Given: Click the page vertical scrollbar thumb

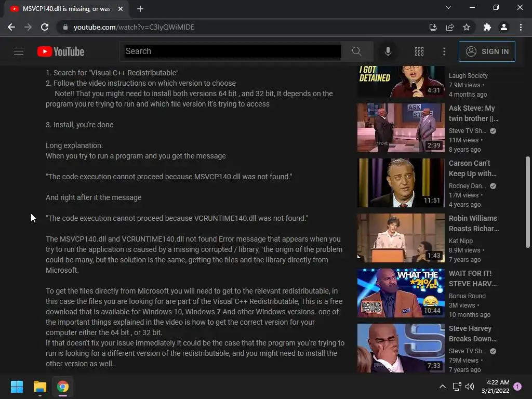Looking at the screenshot, I should coord(528,202).
